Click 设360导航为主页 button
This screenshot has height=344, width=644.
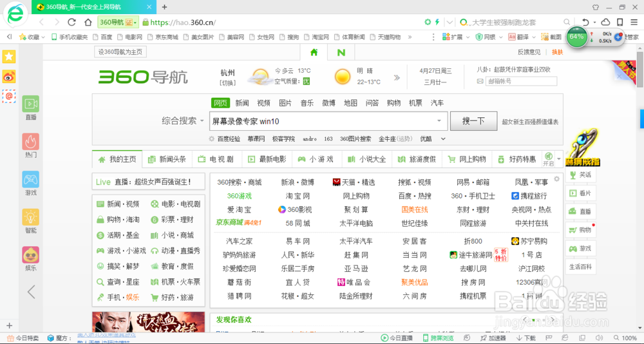(x=120, y=52)
